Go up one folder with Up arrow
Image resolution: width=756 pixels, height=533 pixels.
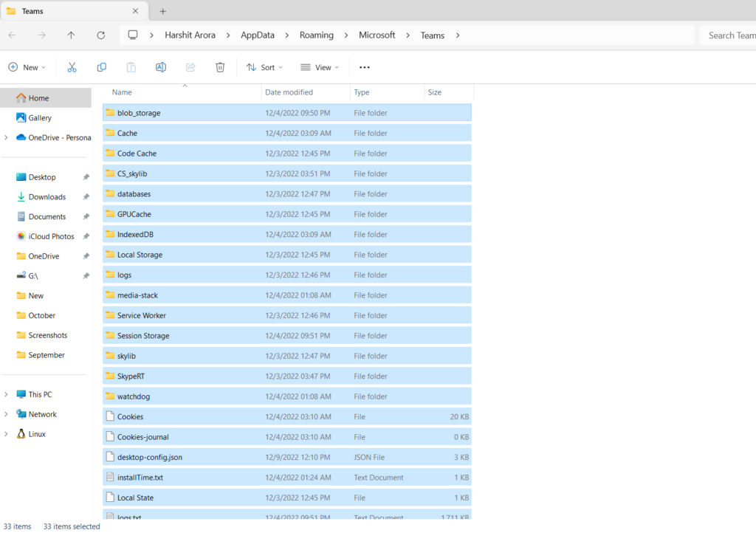[71, 35]
